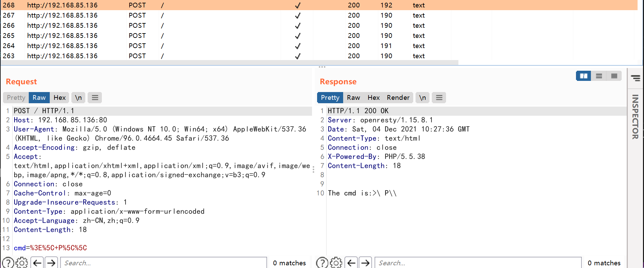Select history row number 265

(319, 36)
